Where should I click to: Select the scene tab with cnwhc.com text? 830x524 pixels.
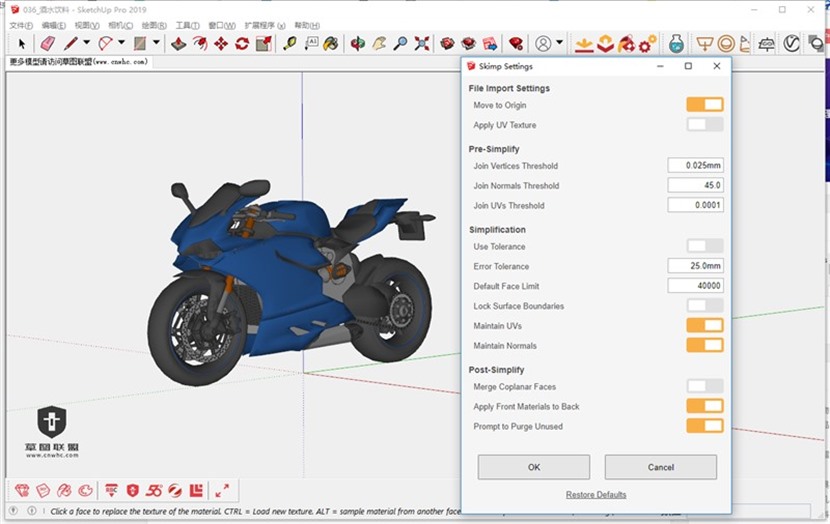click(x=78, y=62)
